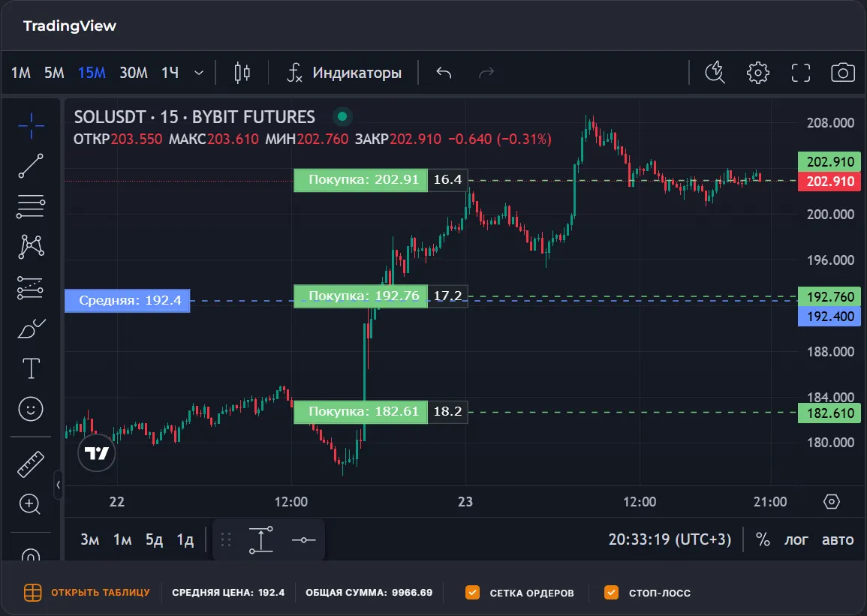This screenshot has height=616, width=867.
Task: Disable the Стоп-лосс checkbox
Action: tap(611, 593)
